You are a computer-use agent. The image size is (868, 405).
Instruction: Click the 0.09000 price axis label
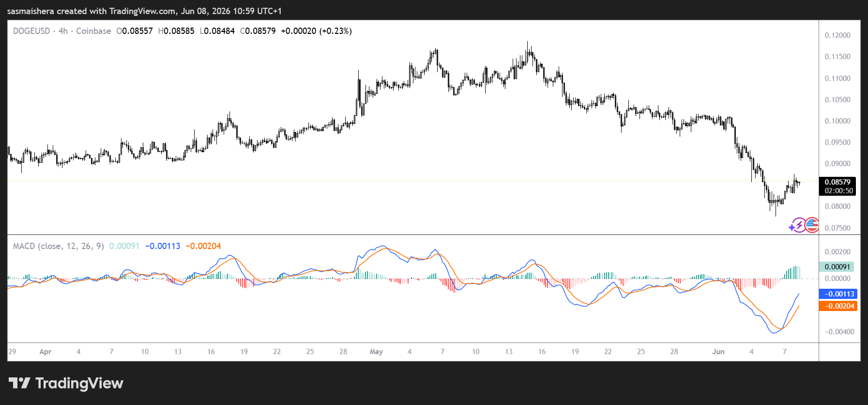pyautogui.click(x=838, y=164)
